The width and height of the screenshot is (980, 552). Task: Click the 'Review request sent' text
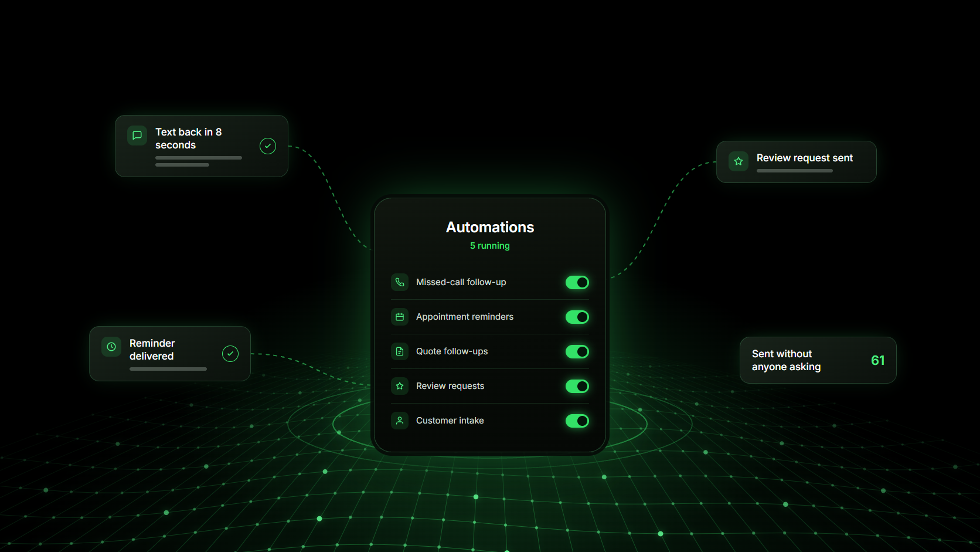click(x=805, y=158)
